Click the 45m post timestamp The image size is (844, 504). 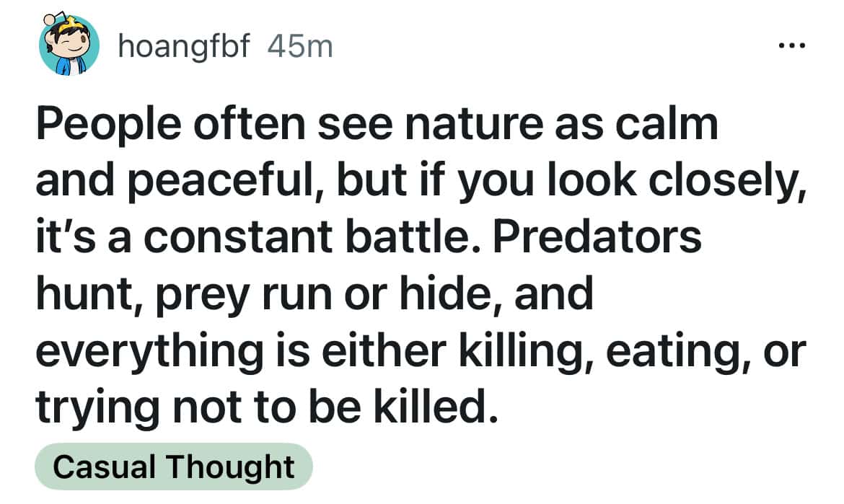pyautogui.click(x=300, y=48)
